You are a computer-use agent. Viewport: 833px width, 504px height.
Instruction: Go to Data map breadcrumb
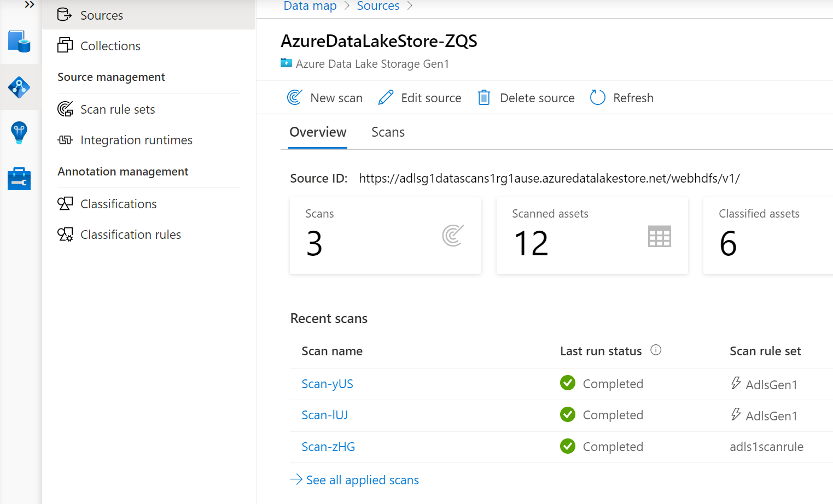[x=310, y=6]
